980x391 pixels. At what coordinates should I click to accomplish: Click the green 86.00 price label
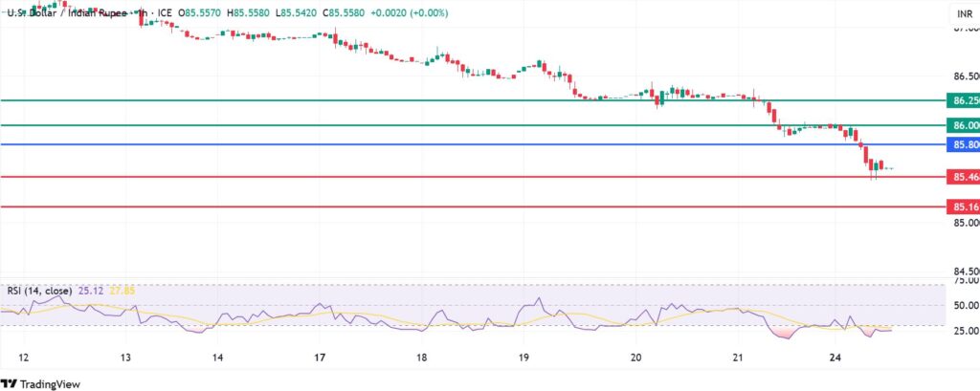pyautogui.click(x=962, y=125)
